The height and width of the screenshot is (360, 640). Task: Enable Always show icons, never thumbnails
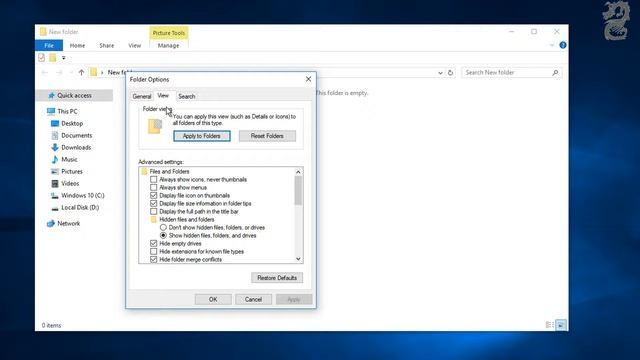(x=153, y=180)
